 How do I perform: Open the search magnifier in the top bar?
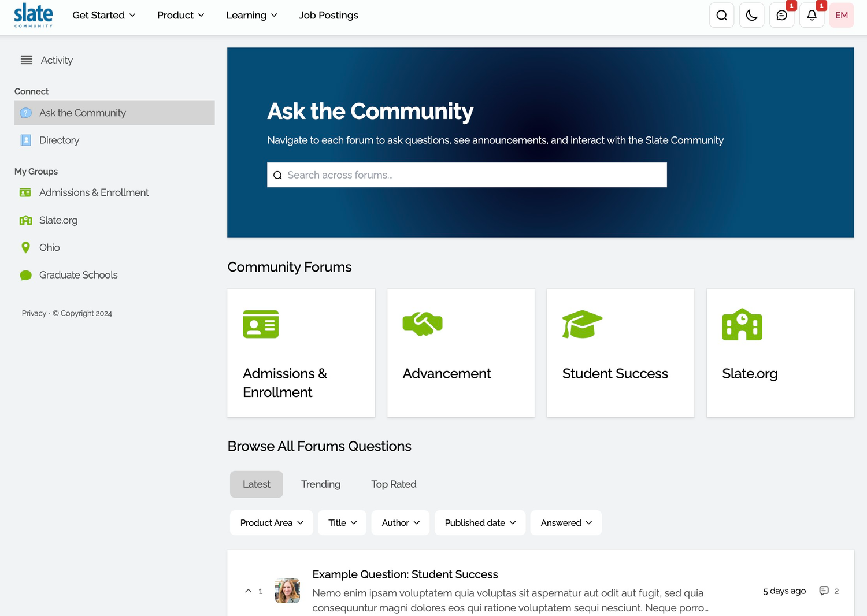[x=721, y=15]
